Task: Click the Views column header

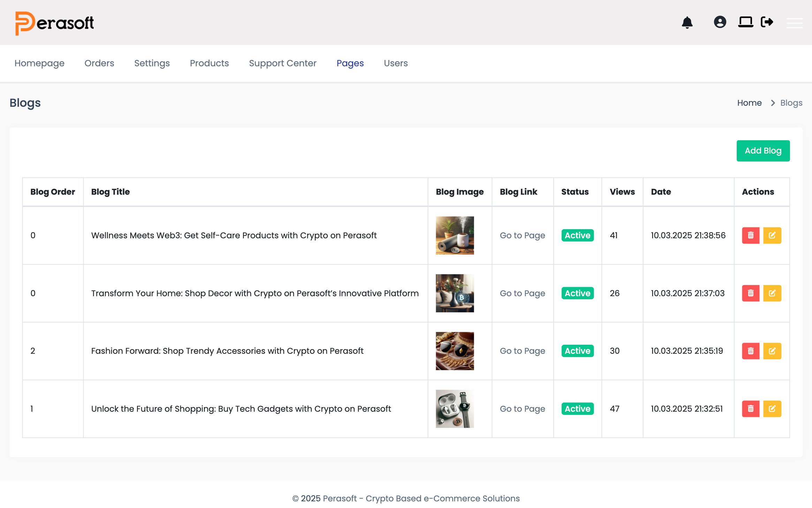Action: (622, 192)
